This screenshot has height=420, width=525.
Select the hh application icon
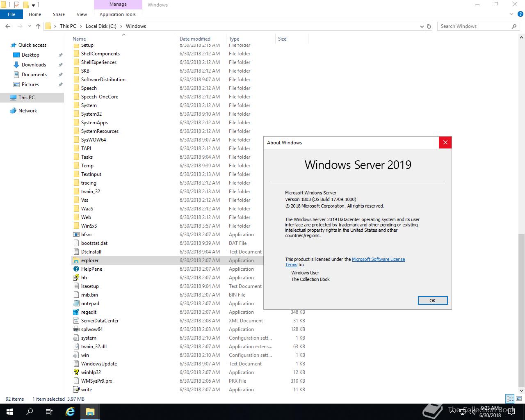(x=76, y=278)
